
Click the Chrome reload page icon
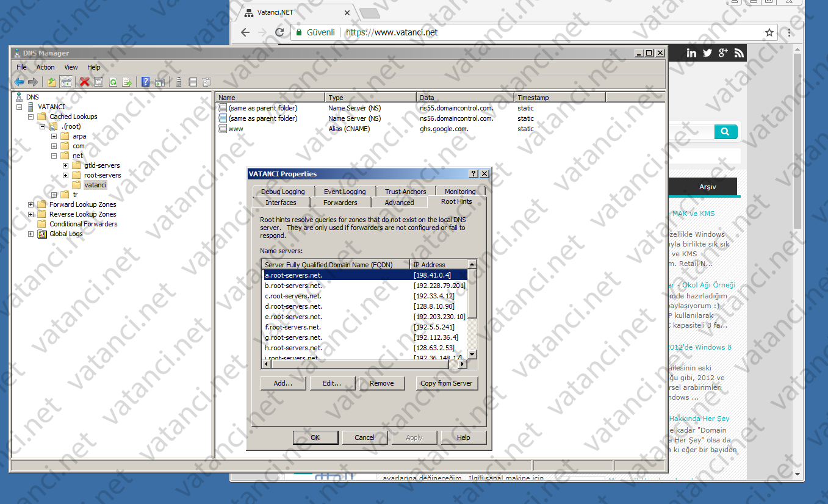[280, 32]
